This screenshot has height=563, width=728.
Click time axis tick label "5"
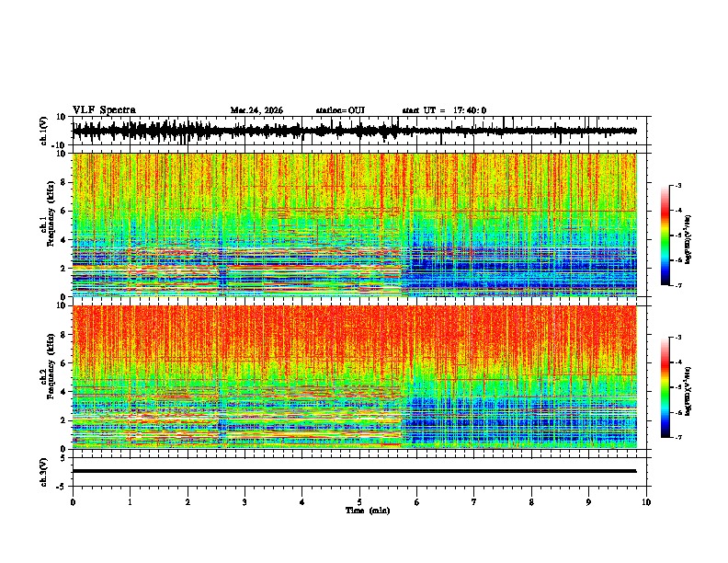pyautogui.click(x=359, y=502)
